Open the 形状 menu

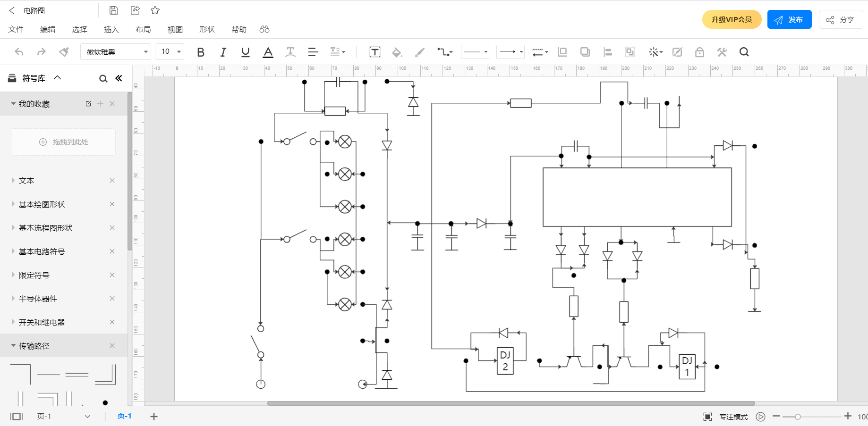(x=207, y=29)
